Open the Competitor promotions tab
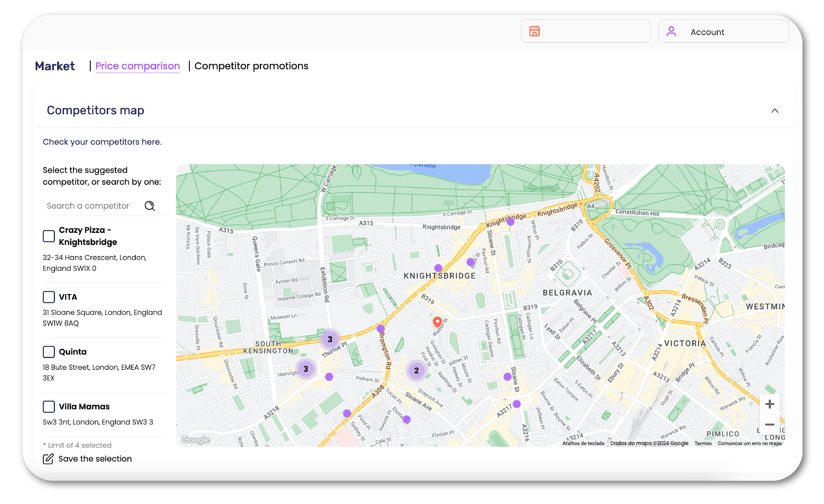 pos(251,66)
